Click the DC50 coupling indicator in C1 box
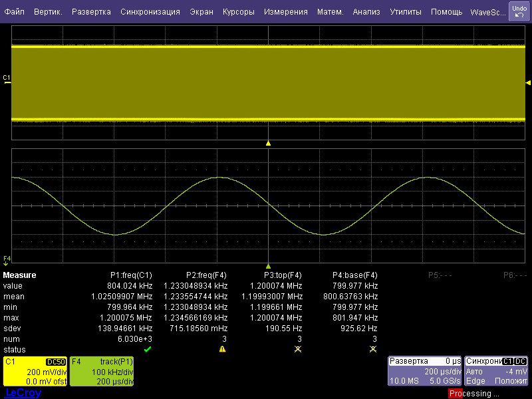The image size is (532, 399). point(55,362)
